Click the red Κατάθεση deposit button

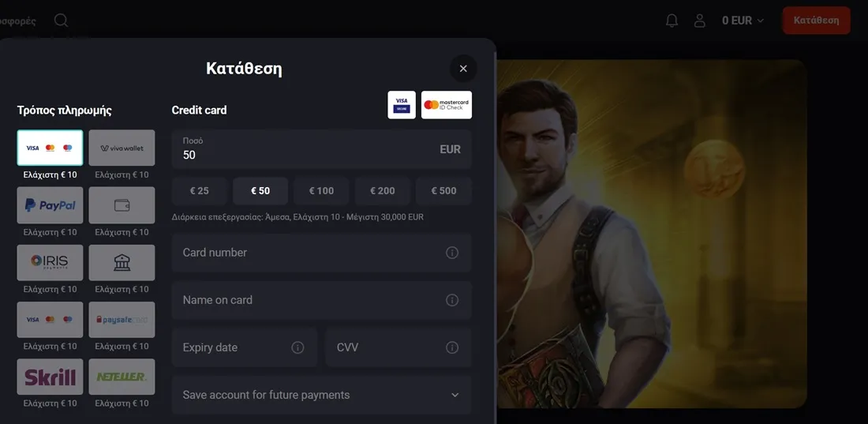tap(816, 21)
